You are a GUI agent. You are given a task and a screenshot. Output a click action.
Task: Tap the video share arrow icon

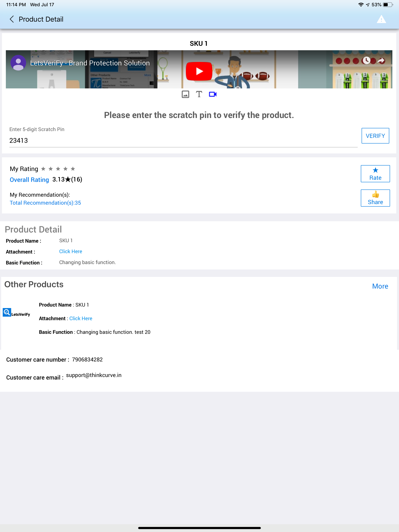pyautogui.click(x=381, y=60)
